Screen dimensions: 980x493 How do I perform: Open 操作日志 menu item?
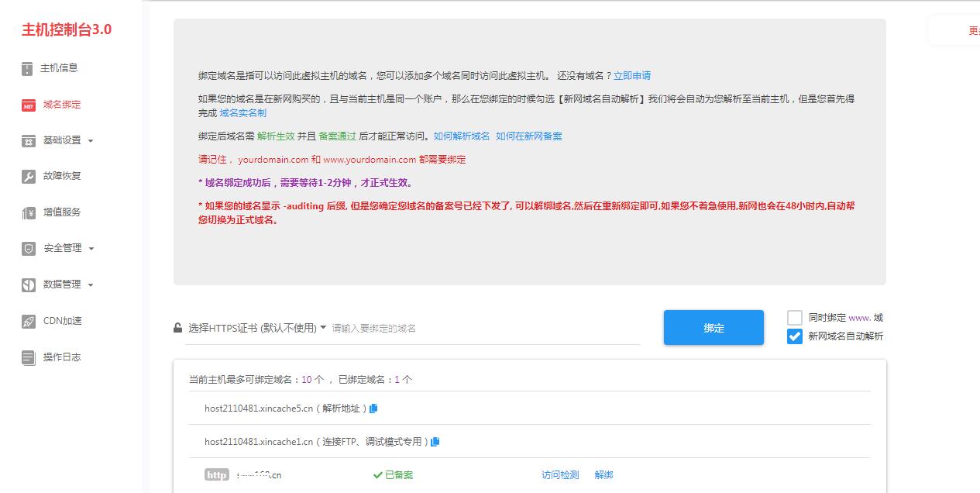tap(62, 357)
